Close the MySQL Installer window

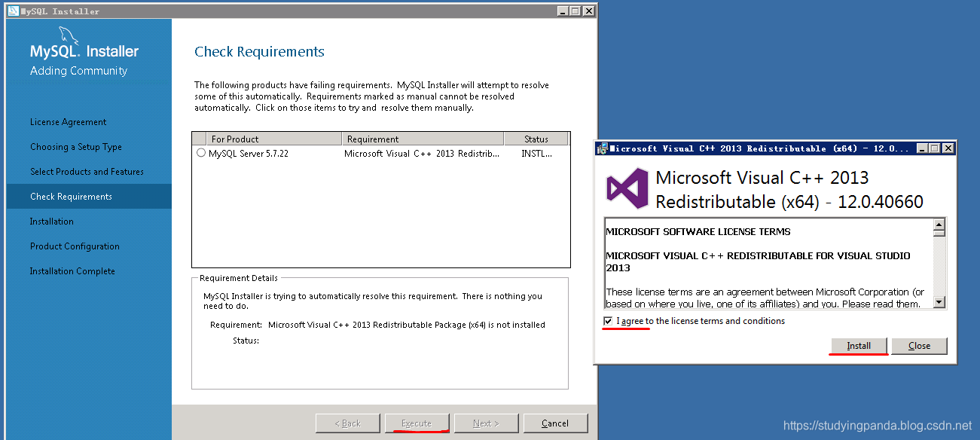click(588, 11)
